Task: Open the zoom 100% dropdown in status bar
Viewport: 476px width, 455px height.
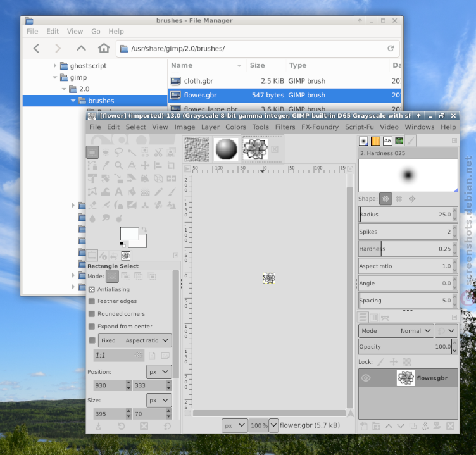Action: (x=273, y=425)
